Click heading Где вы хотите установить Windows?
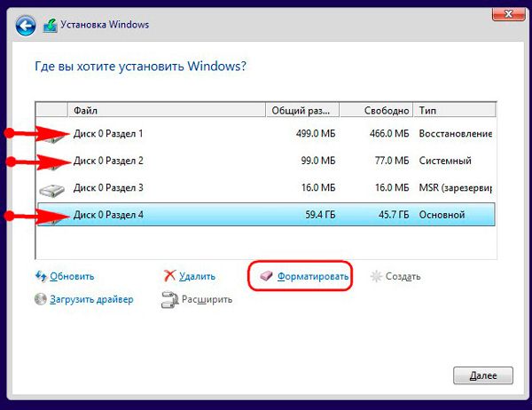Image resolution: width=532 pixels, height=410 pixels. [140, 66]
